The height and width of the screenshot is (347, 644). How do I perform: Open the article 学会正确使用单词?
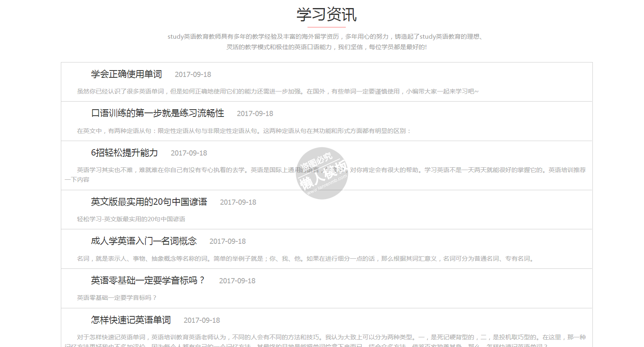[x=126, y=74]
